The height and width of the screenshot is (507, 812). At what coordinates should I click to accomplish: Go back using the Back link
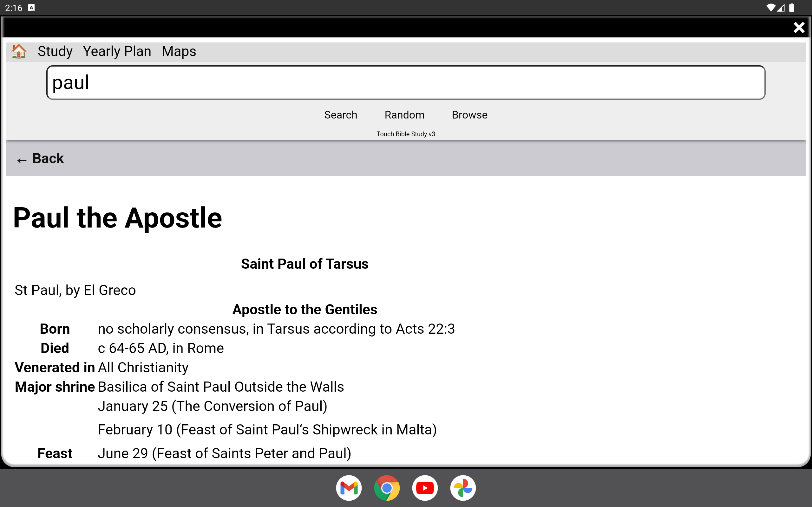click(x=40, y=158)
